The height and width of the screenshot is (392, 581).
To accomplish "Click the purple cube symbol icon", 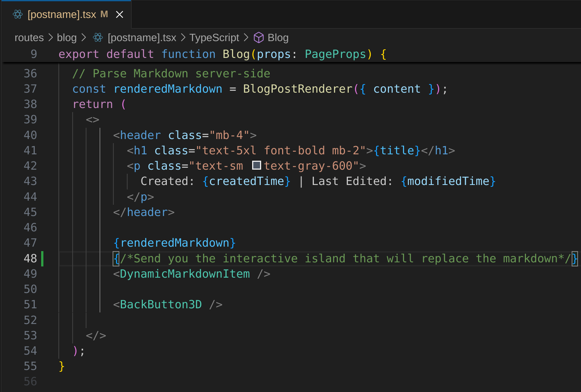I will [x=259, y=37].
